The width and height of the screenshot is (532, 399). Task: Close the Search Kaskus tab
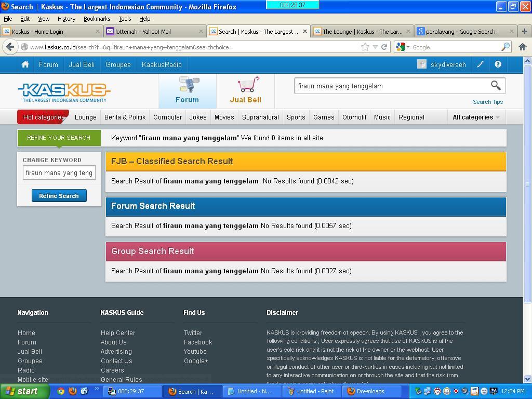304,31
